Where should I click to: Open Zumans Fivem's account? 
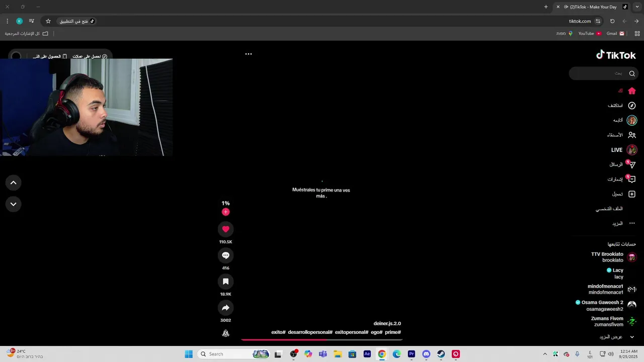coord(613,321)
